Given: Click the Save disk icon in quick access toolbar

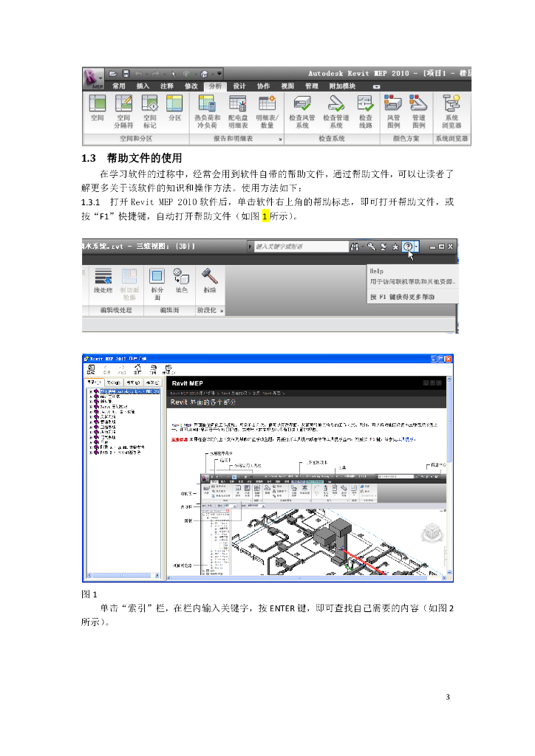Looking at the screenshot, I should point(126,74).
